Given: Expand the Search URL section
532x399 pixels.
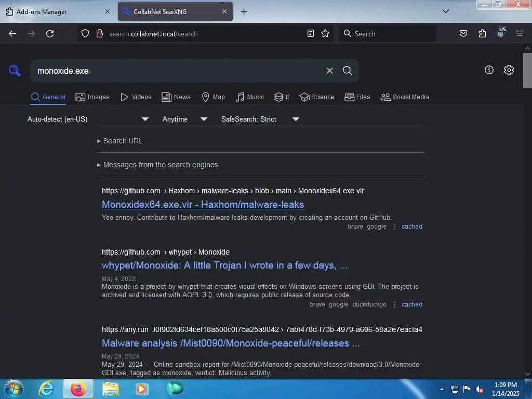Looking at the screenshot, I should (120, 141).
